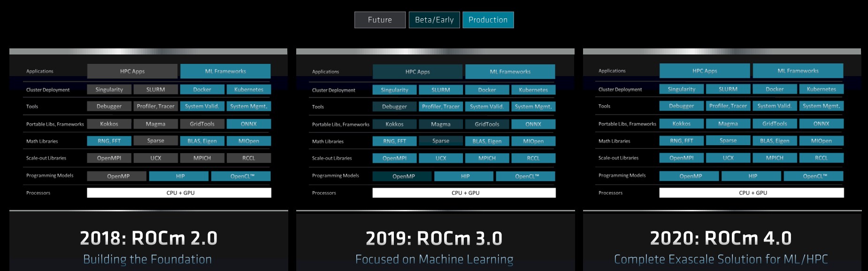Screen dimensions: 868x271
Task: Click the Production legend box
Action: tap(488, 20)
